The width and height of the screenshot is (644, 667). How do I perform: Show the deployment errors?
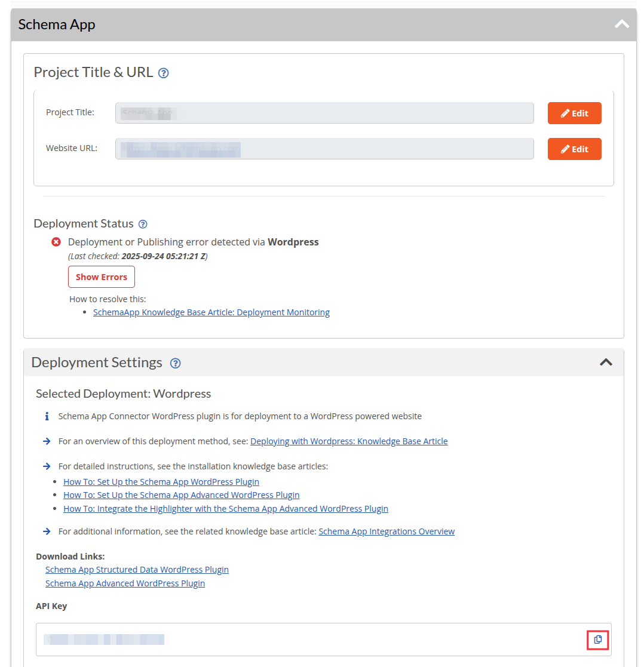tap(102, 277)
